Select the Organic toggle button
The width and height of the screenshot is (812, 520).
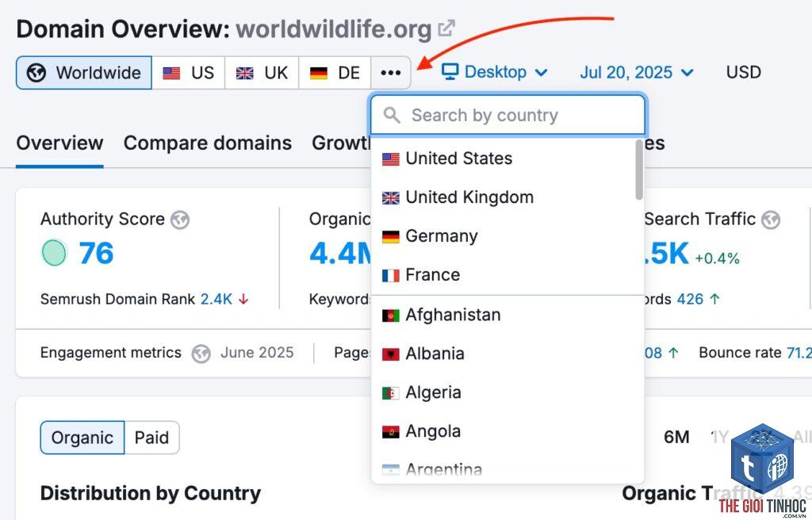coord(82,438)
